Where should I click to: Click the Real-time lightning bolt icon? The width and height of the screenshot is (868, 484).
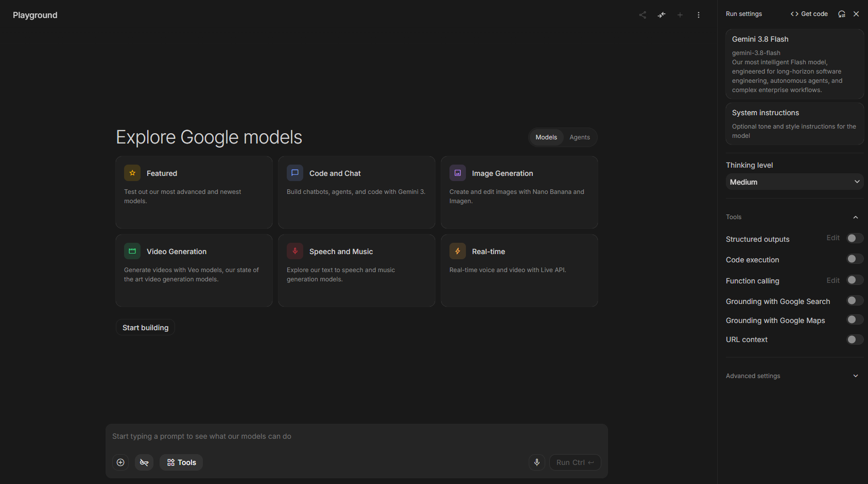coord(458,251)
